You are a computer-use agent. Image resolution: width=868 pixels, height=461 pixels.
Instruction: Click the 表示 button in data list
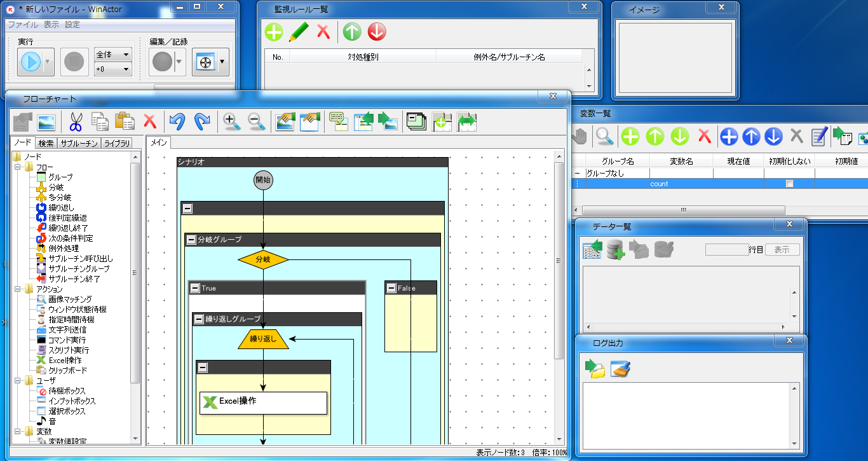pyautogui.click(x=782, y=250)
